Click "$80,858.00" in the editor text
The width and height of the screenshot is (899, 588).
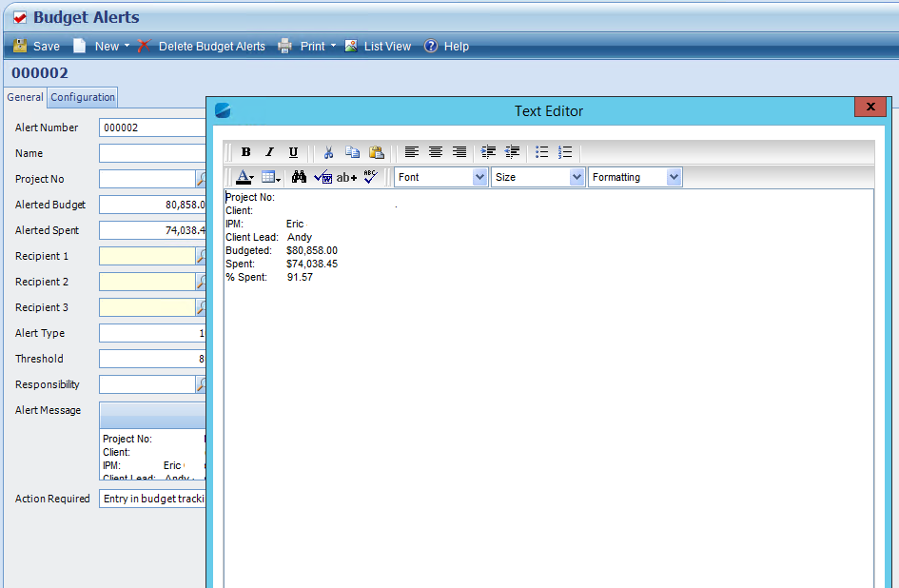(312, 250)
